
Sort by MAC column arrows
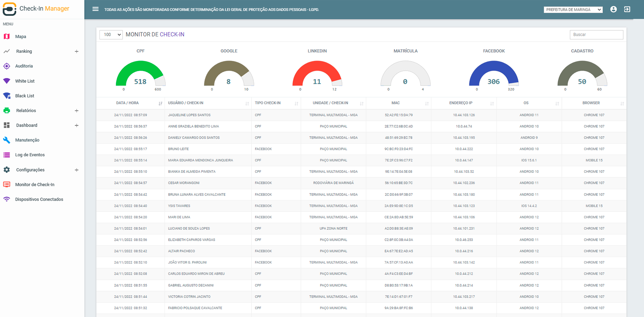point(427,103)
